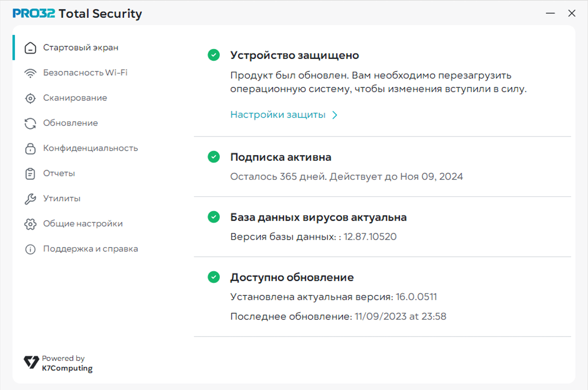Open Общие настройки from sidebar
Viewport: 588px width, 390px height.
tap(83, 224)
